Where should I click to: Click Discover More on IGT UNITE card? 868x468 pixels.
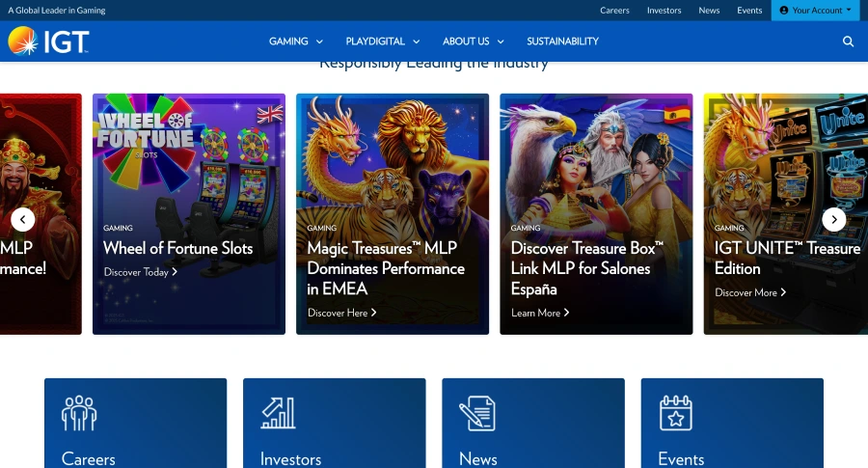750,292
